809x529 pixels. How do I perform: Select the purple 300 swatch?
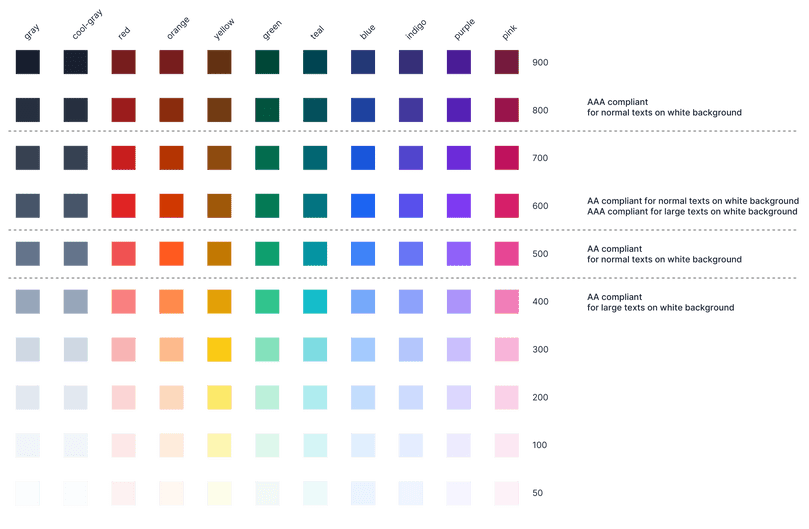click(459, 349)
